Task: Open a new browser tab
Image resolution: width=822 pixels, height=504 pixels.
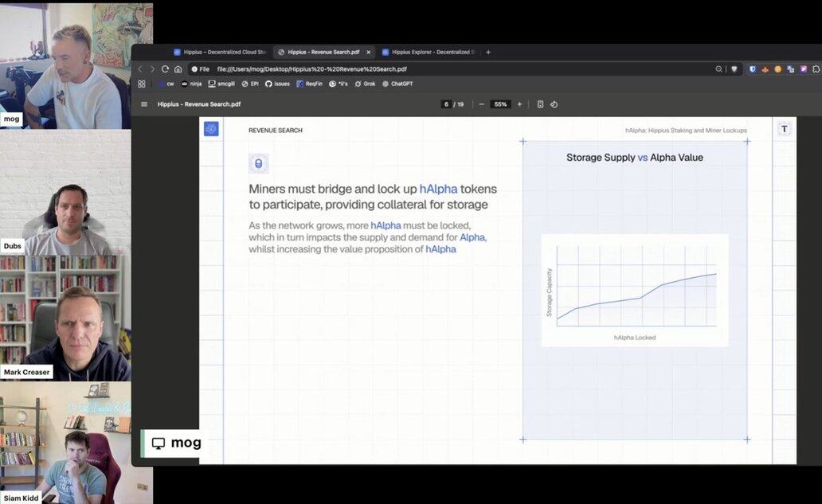Action: pos(488,52)
